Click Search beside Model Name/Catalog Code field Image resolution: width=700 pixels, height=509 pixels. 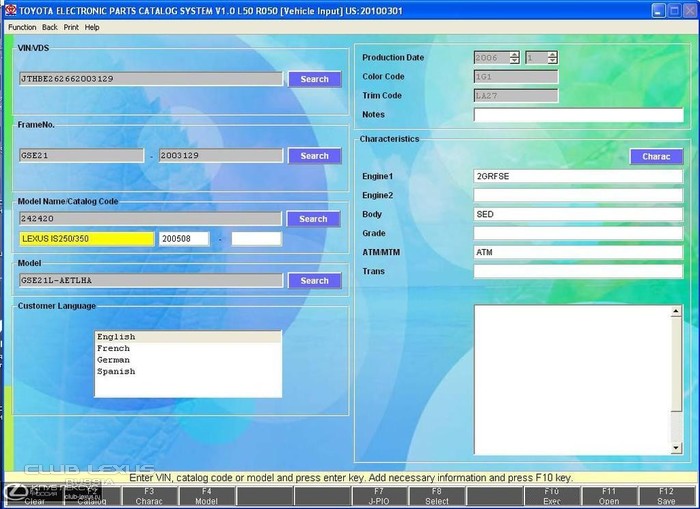[x=313, y=219]
